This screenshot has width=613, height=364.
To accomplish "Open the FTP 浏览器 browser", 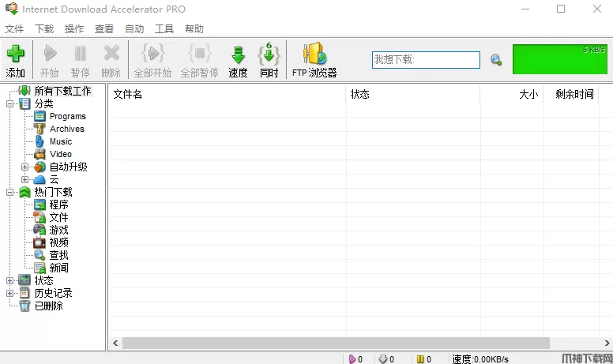I will coord(314,59).
